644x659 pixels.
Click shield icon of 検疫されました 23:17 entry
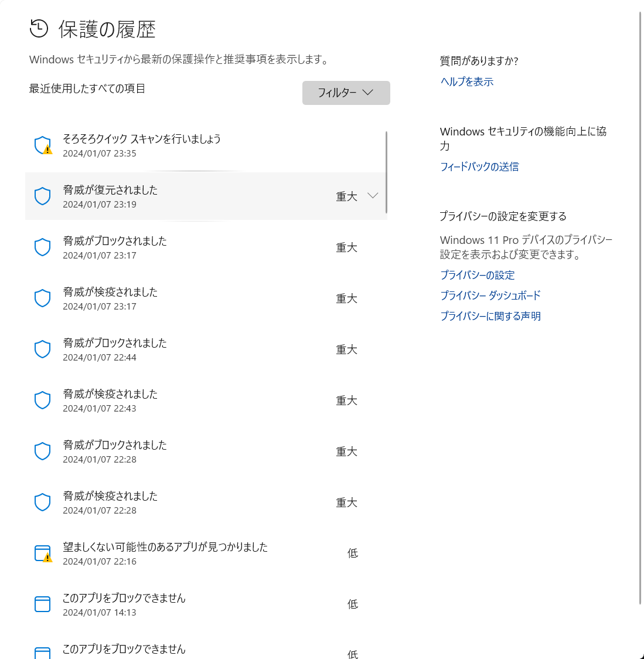click(x=42, y=298)
